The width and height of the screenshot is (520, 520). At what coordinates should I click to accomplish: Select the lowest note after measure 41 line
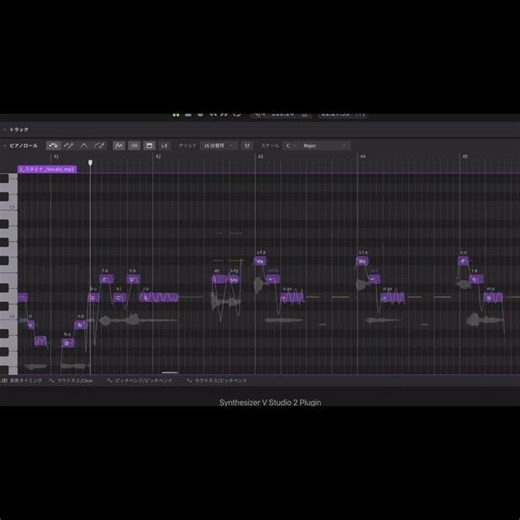click(68, 343)
